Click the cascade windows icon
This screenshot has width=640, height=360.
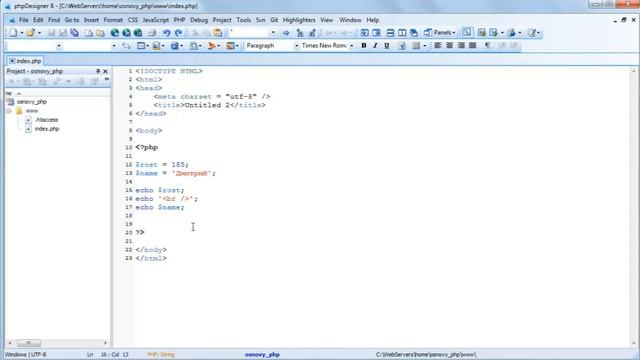coord(414,33)
